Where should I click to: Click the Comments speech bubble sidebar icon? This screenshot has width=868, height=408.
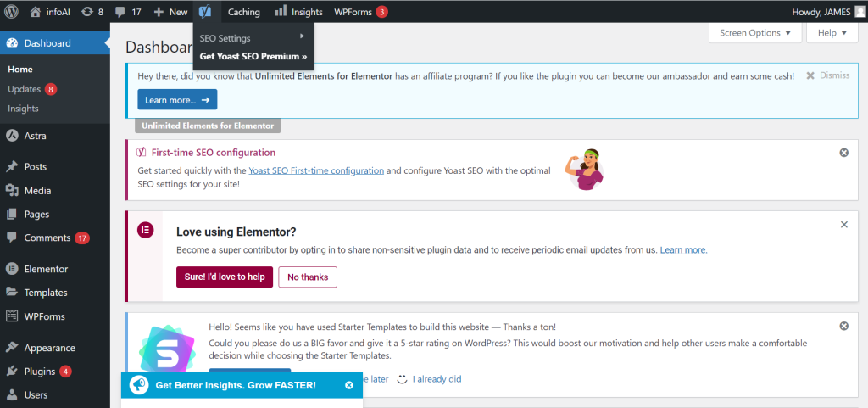tap(12, 238)
